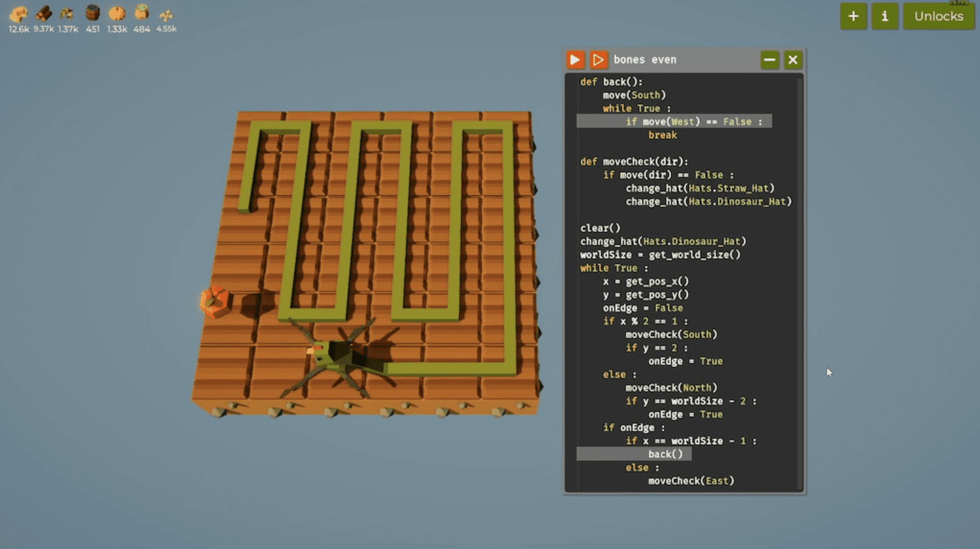Image resolution: width=980 pixels, height=549 pixels.
Task: Open the info panel with i button
Action: click(x=885, y=17)
